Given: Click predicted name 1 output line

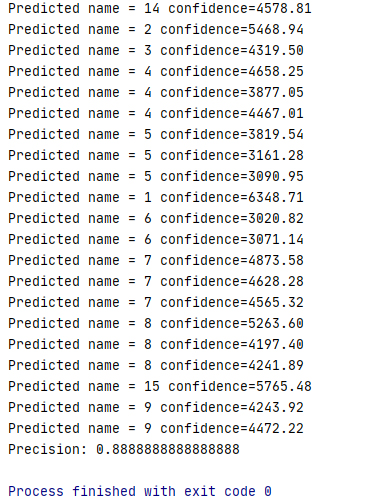Looking at the screenshot, I should click(x=156, y=197).
